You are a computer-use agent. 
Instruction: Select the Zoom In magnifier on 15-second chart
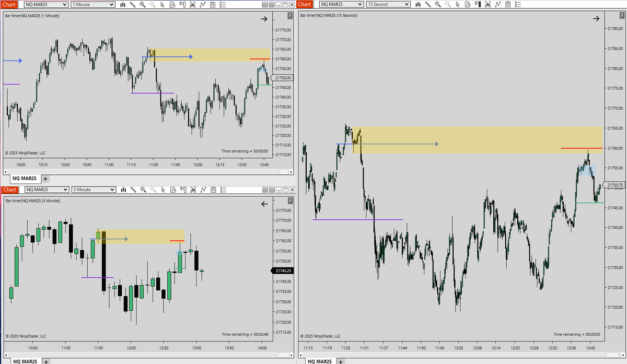pyautogui.click(x=438, y=4)
